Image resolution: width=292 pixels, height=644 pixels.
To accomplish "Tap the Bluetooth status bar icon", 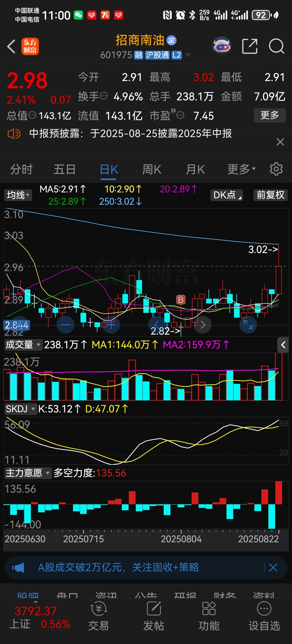I will (192, 15).
